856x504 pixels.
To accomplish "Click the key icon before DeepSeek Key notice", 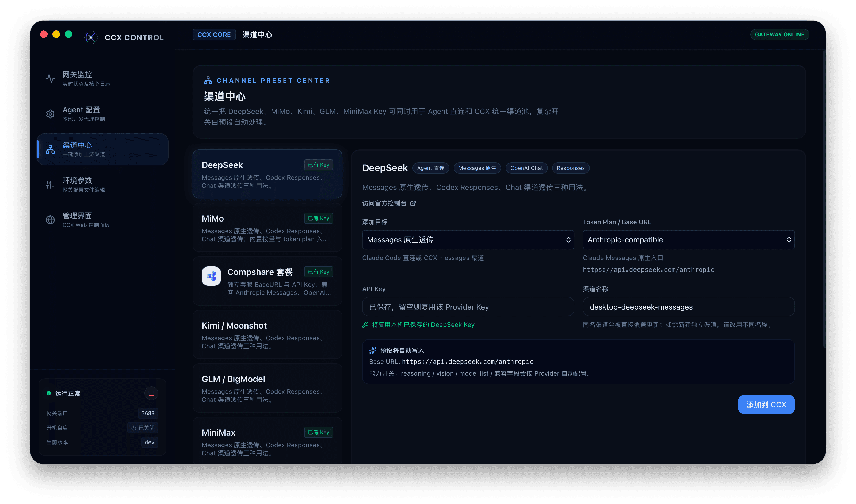I will [365, 325].
